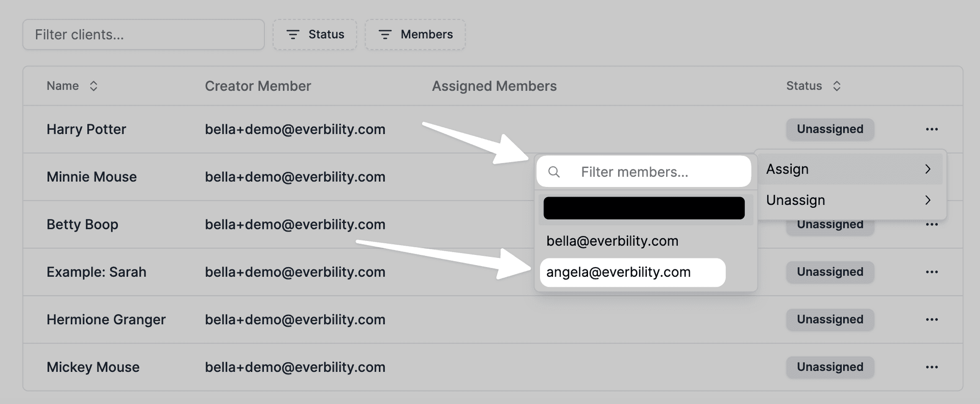Expand the Assign submenu

click(x=849, y=169)
